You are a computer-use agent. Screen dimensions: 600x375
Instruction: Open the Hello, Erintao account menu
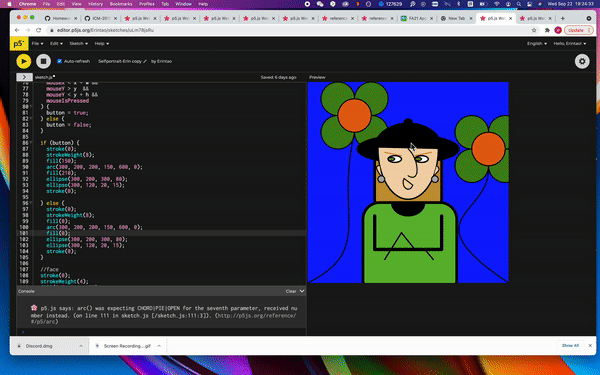coord(570,44)
